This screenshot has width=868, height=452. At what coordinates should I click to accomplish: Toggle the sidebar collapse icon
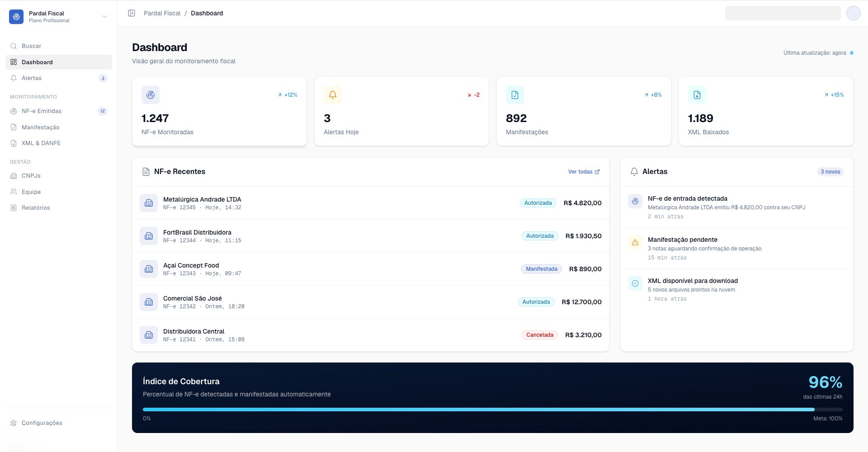point(132,13)
